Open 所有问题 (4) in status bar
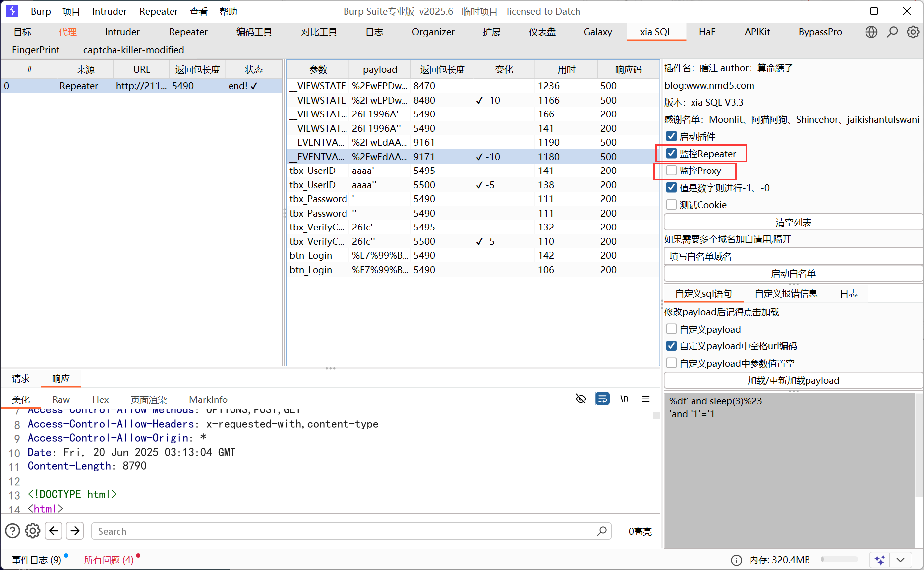Screen dimensions: 924x570 pyautogui.click(x=109, y=560)
